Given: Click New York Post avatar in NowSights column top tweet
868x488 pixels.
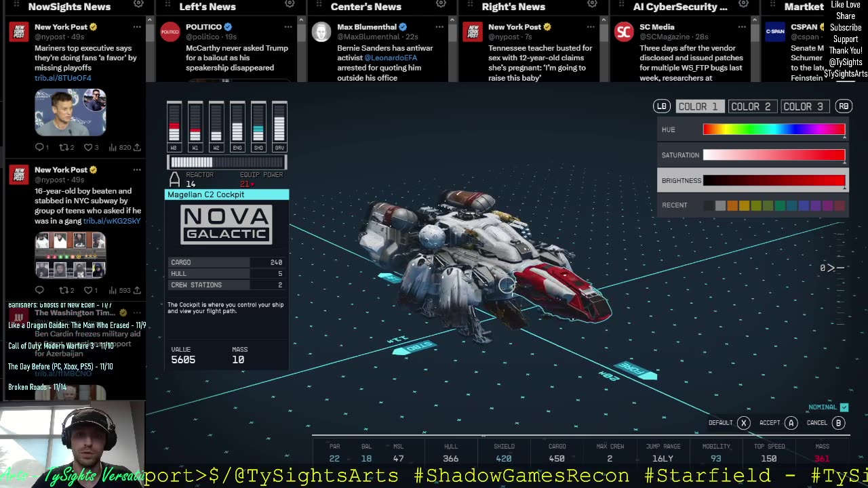Looking at the screenshot, I should [19, 32].
